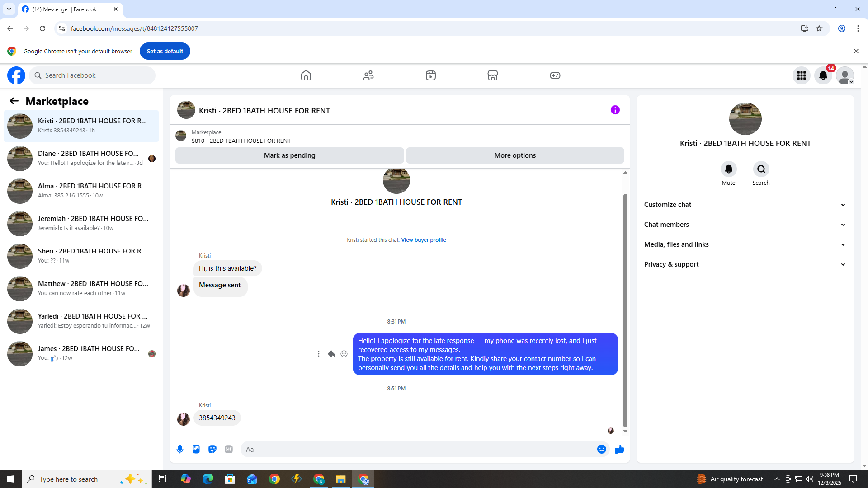This screenshot has width=868, height=488.
Task: Open notifications bell with 14 badge
Action: tap(823, 75)
